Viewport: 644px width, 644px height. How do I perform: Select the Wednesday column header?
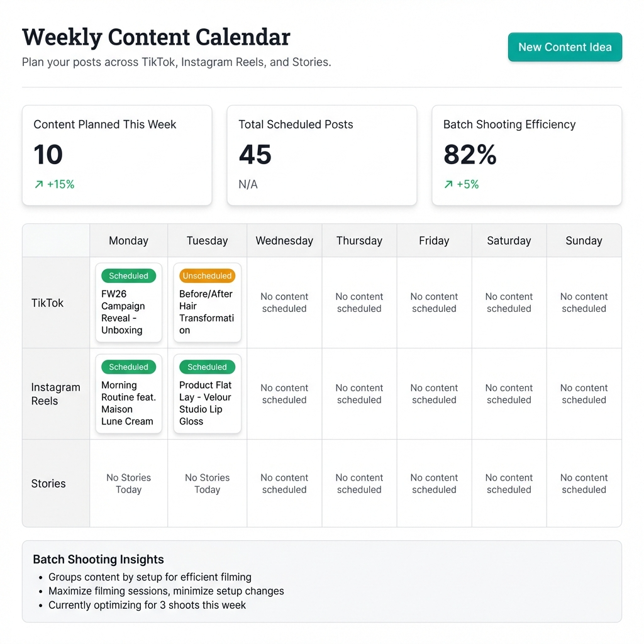click(x=284, y=240)
